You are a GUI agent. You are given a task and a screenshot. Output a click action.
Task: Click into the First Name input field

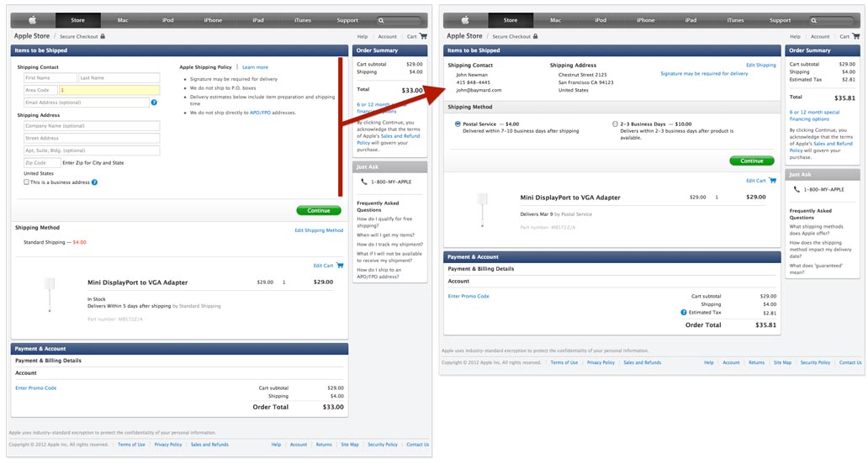point(50,78)
